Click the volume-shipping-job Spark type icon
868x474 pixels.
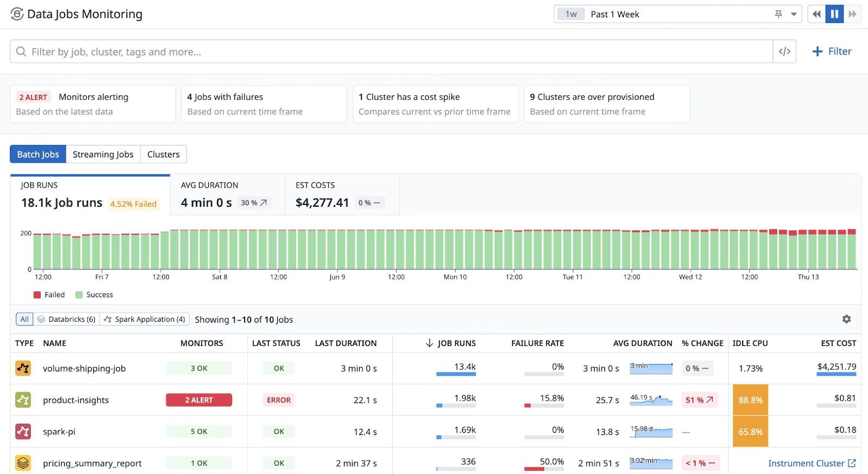23,368
